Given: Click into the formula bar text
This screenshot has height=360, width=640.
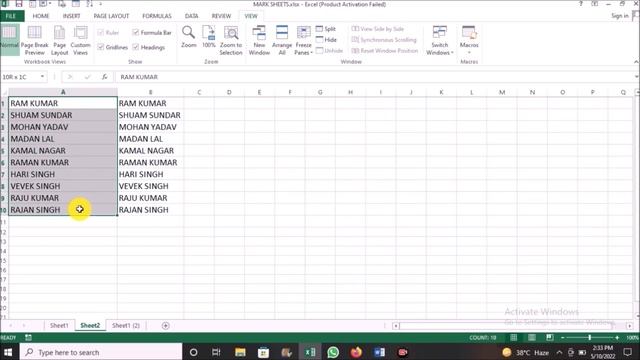Looking at the screenshot, I should pyautogui.click(x=376, y=77).
